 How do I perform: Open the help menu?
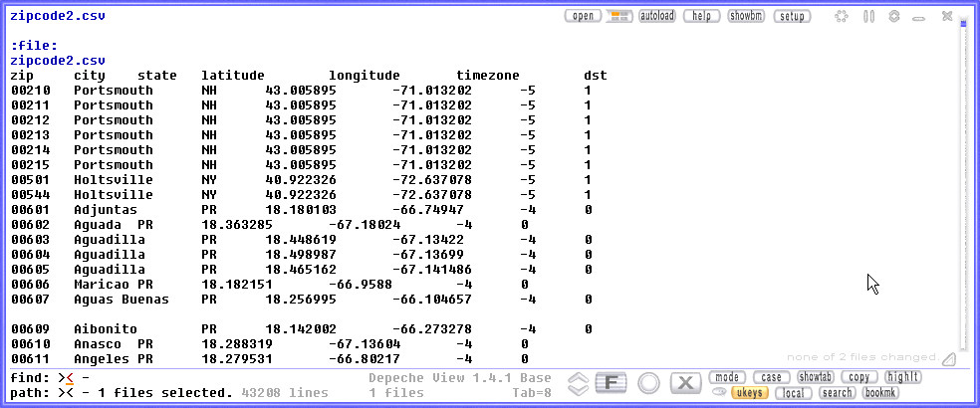tap(701, 16)
